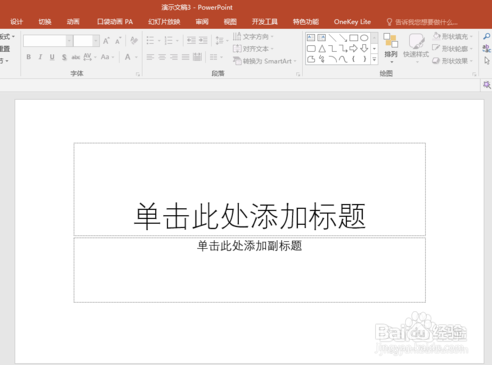Open 形状效果 shape effects menu
Screen dimensions: 492x365
(452, 61)
